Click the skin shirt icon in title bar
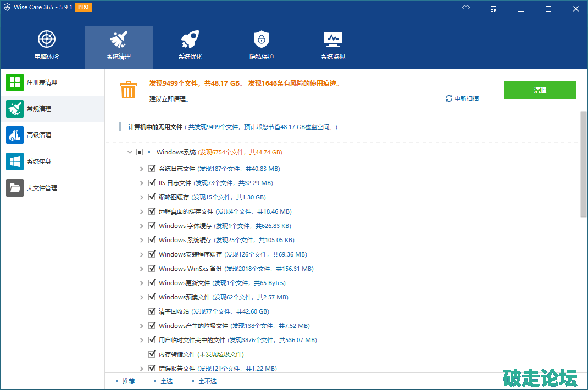The height and width of the screenshot is (390, 588). point(466,9)
